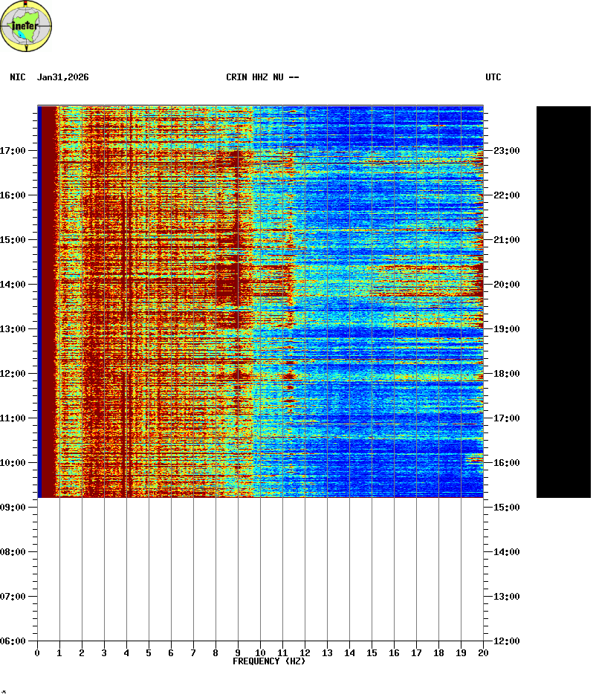Click the dark red band between 0 and 1 Hz
The width and height of the screenshot is (596, 700).
click(48, 297)
